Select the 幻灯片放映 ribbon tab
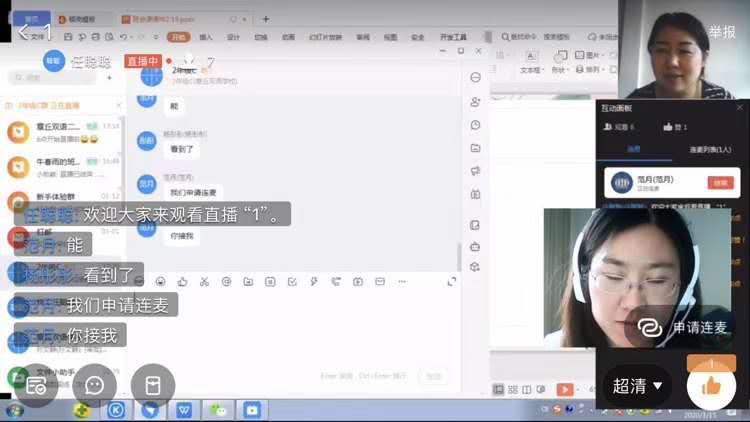 coord(325,37)
